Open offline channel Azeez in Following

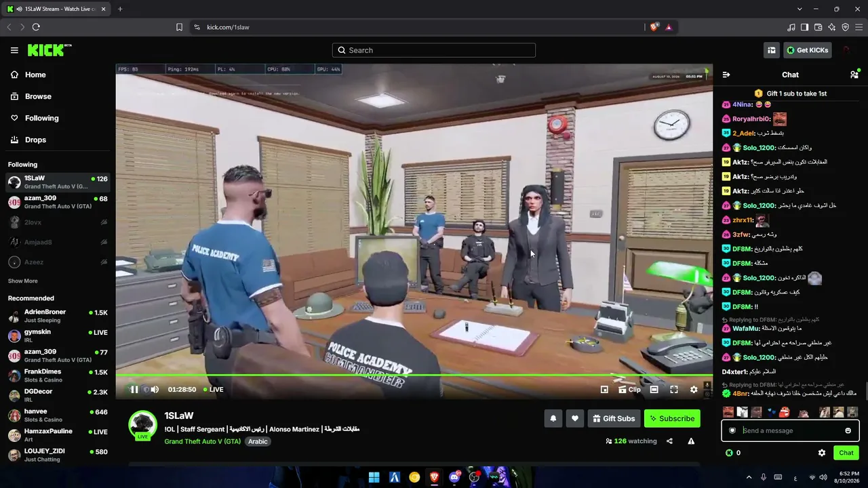point(58,262)
